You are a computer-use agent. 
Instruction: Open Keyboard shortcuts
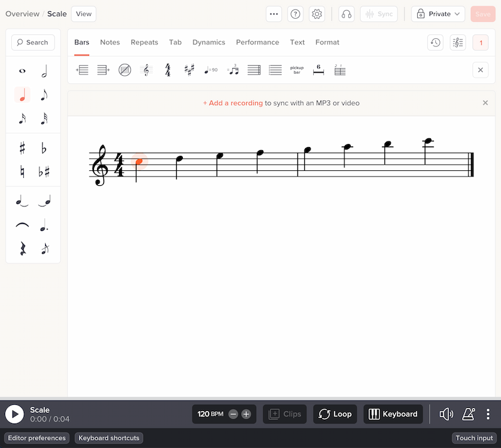[108, 438]
